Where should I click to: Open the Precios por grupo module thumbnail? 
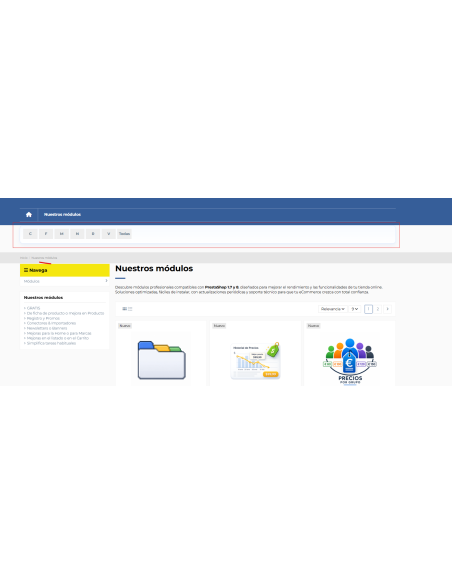(350, 359)
